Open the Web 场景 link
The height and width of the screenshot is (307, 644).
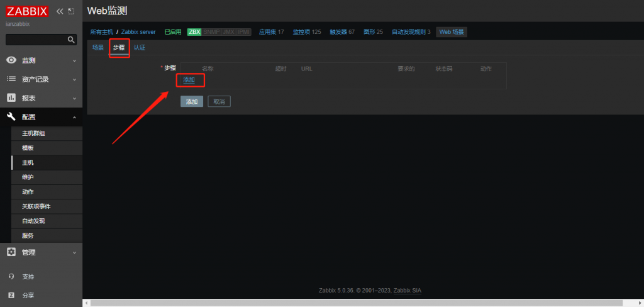[x=452, y=31]
